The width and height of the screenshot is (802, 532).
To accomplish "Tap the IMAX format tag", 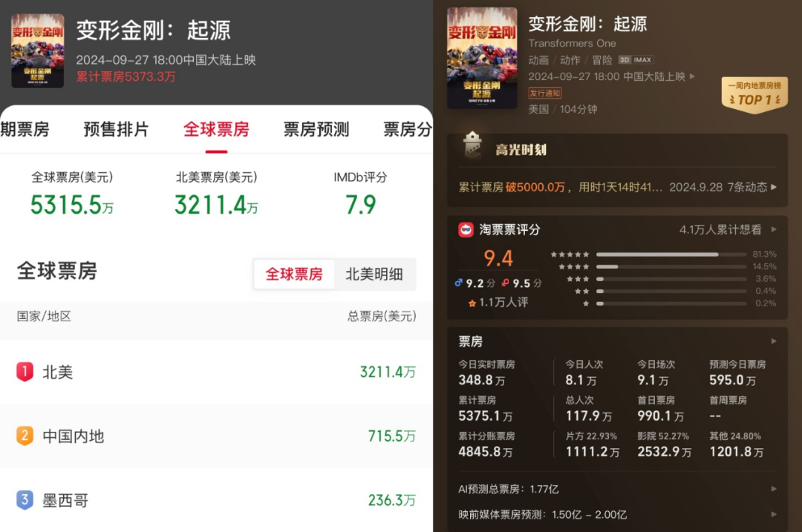I will tap(643, 60).
